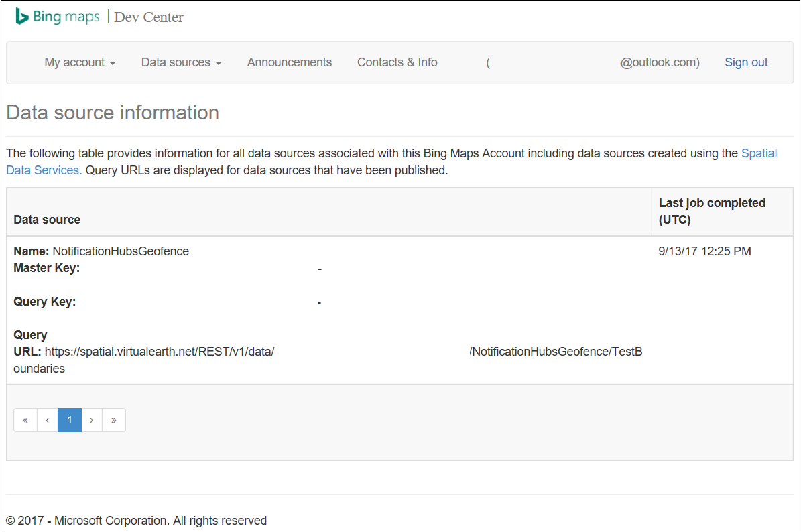Go to the next page with the right chevron
This screenshot has height=532, width=801.
coord(91,420)
